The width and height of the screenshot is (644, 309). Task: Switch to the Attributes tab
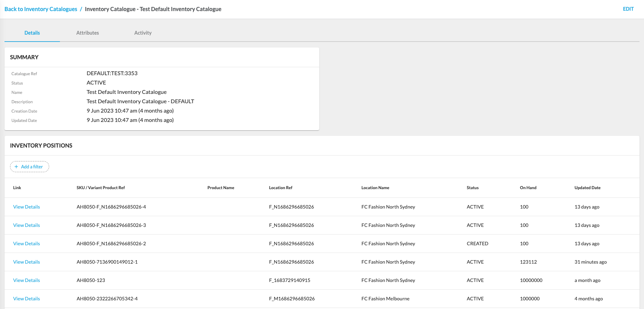click(x=87, y=33)
